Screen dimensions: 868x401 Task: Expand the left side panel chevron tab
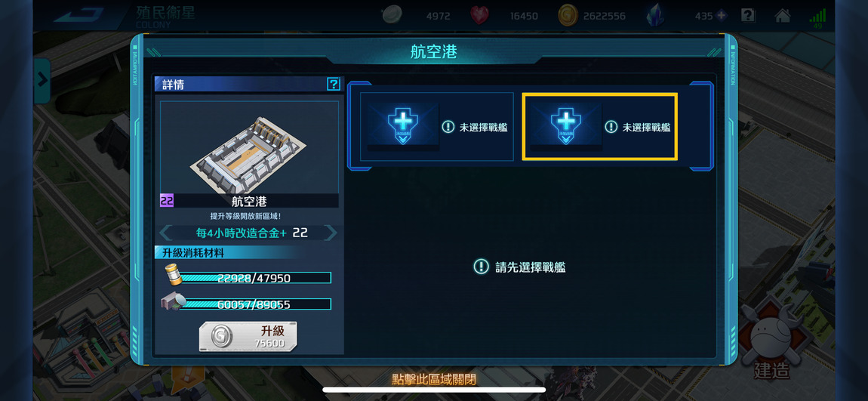coord(42,81)
